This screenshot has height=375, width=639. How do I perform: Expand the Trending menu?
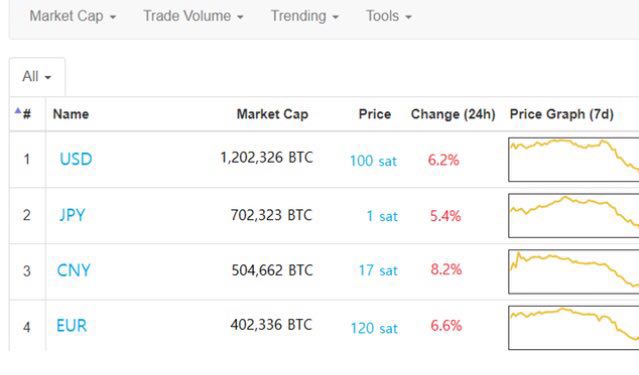(x=305, y=16)
